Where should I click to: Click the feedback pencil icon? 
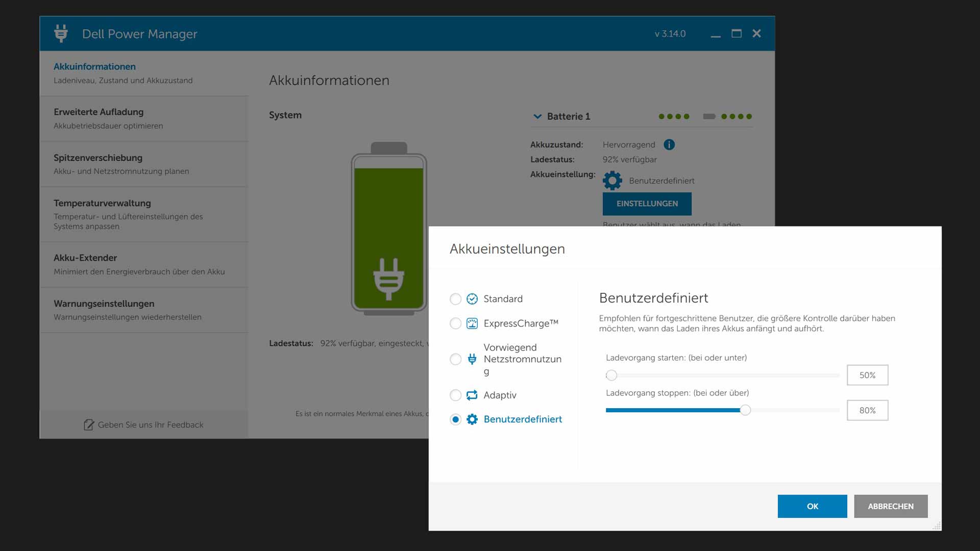(x=89, y=425)
